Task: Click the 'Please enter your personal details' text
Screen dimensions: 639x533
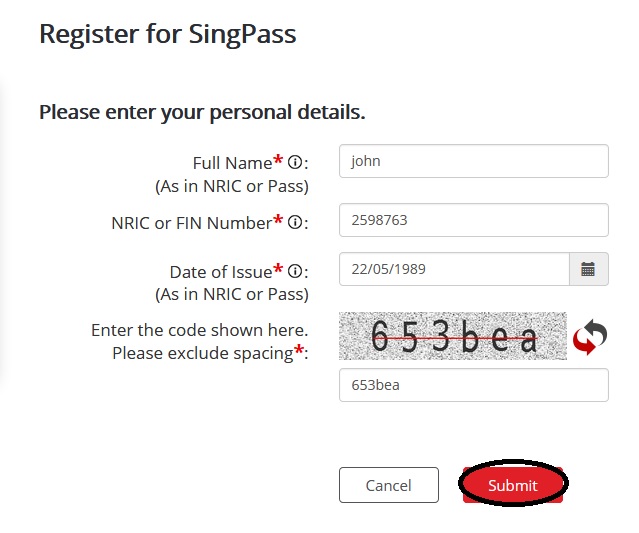Action: click(x=202, y=112)
